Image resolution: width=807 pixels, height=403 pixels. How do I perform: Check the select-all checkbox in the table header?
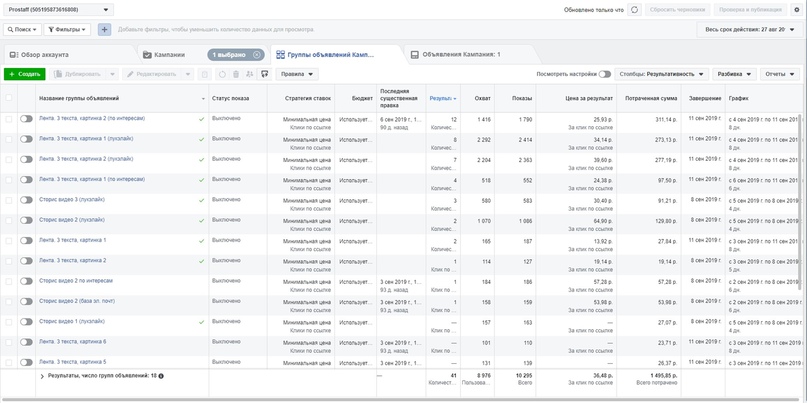(x=9, y=98)
